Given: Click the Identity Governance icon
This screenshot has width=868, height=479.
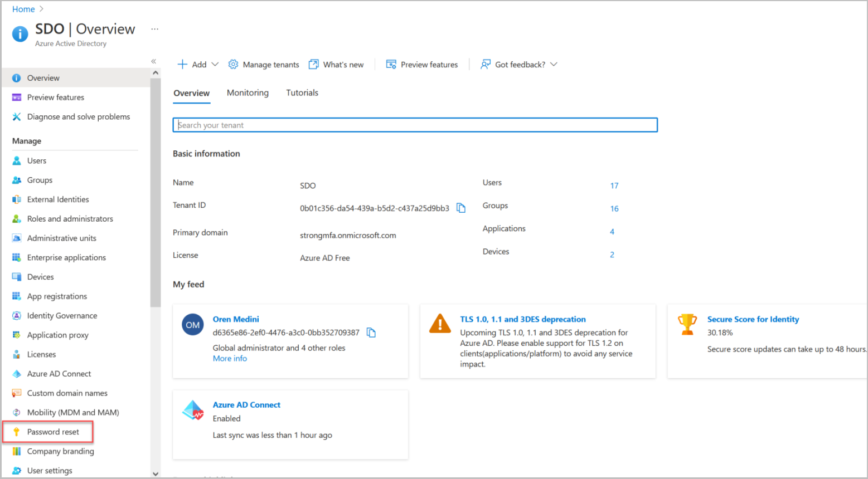Looking at the screenshot, I should [x=17, y=316].
